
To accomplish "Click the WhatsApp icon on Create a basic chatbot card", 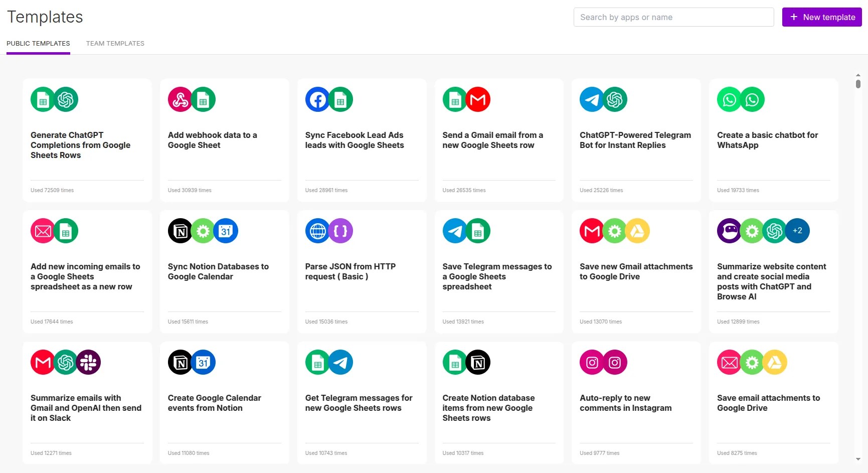I will 729,99.
